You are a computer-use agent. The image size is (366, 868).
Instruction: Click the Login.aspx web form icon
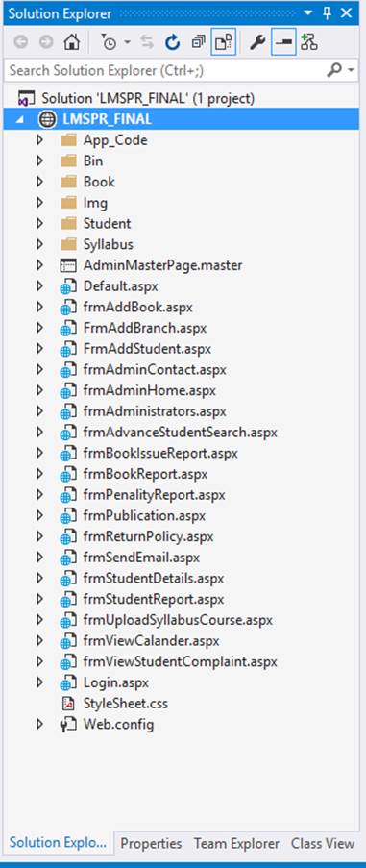point(68,683)
